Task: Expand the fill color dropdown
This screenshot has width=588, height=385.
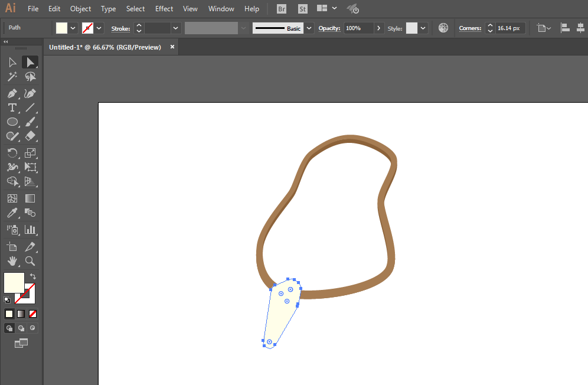Action: pyautogui.click(x=73, y=28)
